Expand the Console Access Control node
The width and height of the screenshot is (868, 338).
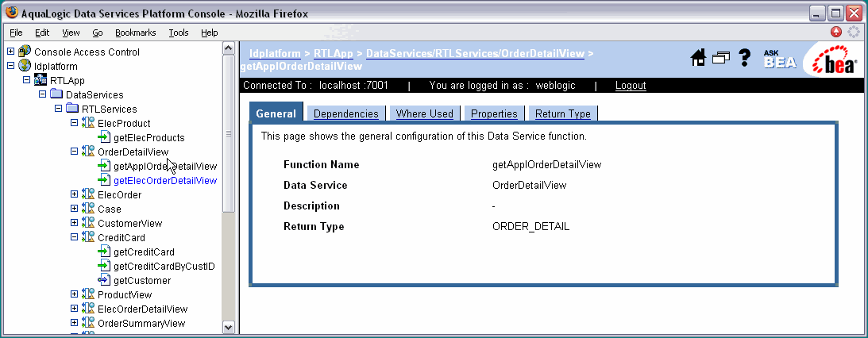(10, 52)
